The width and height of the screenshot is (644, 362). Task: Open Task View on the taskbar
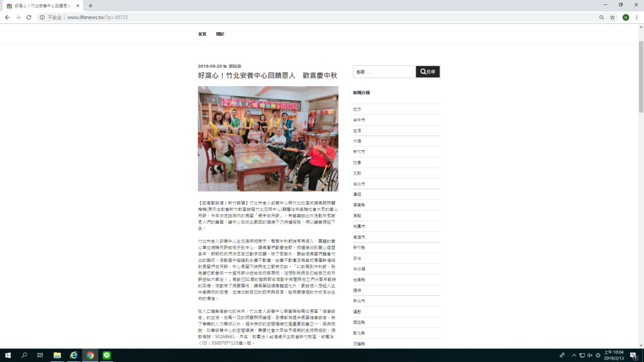click(x=40, y=355)
